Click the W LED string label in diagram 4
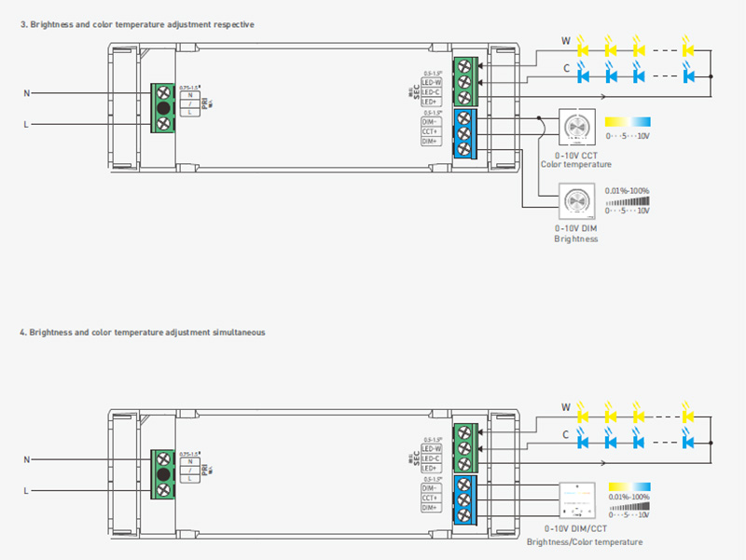The image size is (746, 560). 566,407
